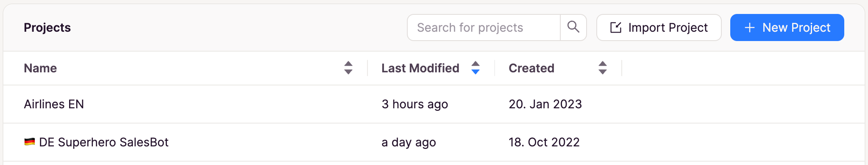Image resolution: width=868 pixels, height=165 pixels.
Task: Select the row modified a day ago
Action: click(434, 142)
